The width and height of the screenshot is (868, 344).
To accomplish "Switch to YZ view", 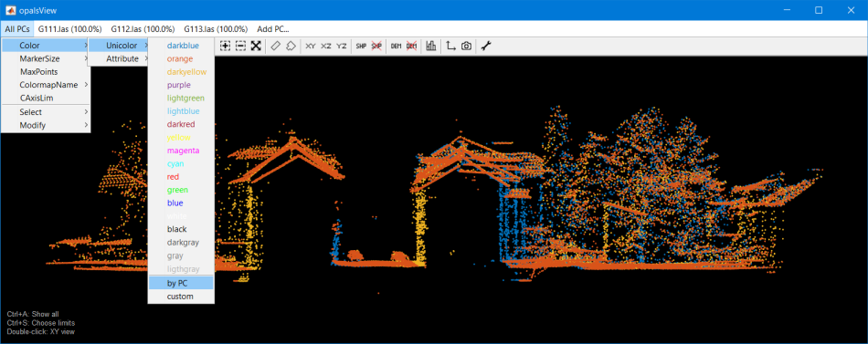I will coord(342,46).
